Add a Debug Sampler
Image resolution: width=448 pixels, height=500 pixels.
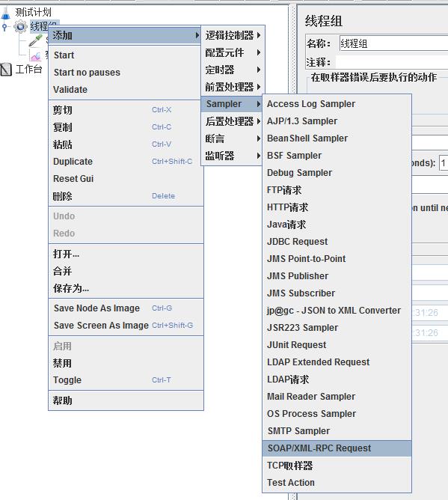click(337, 172)
